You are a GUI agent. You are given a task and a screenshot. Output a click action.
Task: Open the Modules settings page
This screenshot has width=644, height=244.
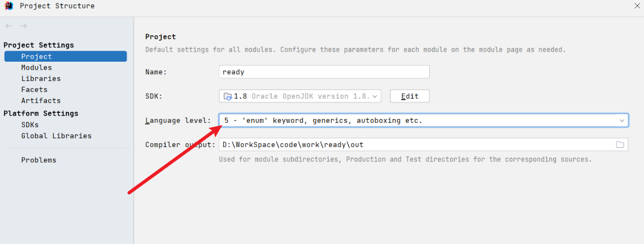point(36,67)
